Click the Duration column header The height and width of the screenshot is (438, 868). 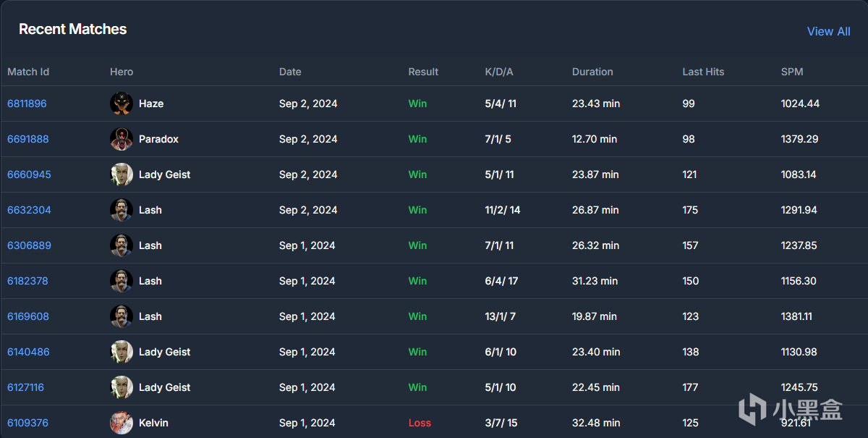[x=592, y=72]
